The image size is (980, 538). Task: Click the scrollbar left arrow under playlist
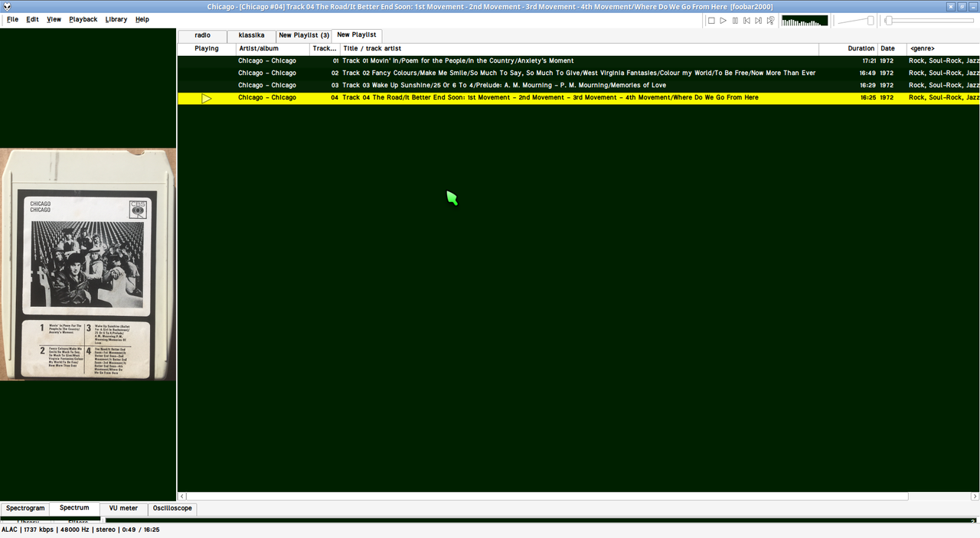click(182, 497)
